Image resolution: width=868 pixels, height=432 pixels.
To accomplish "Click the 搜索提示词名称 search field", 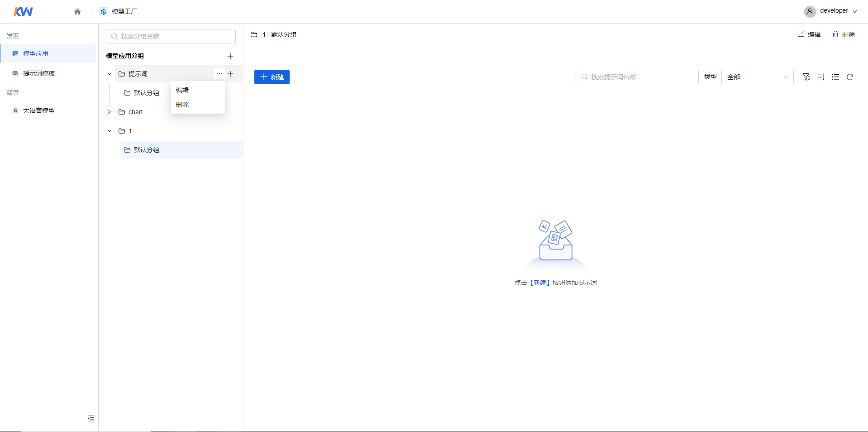I will click(x=637, y=77).
